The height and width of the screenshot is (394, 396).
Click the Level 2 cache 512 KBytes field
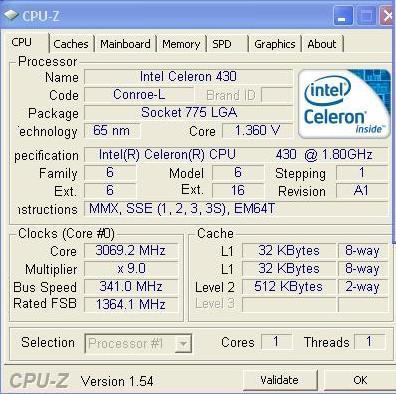coord(289,287)
